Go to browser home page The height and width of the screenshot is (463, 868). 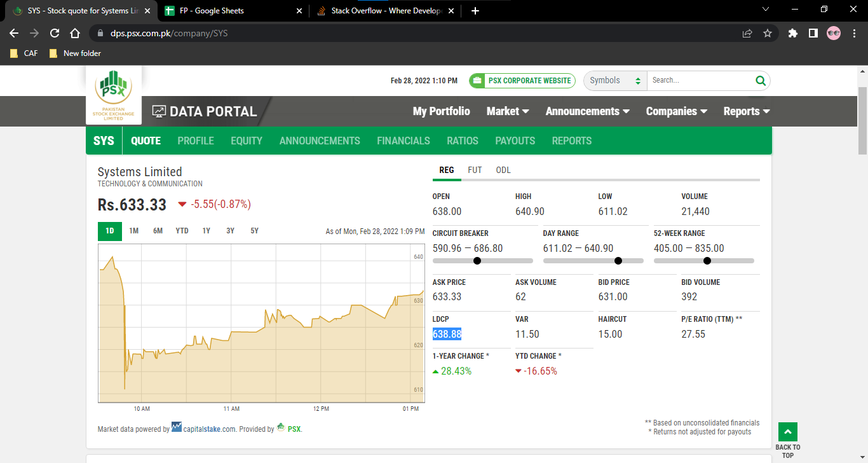click(x=75, y=33)
